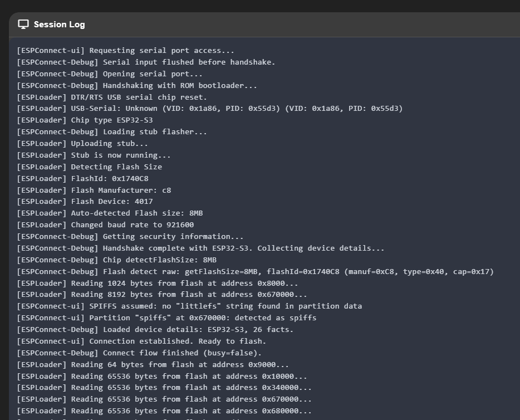Viewport: 520px width, 420px height.
Task: Click the "Loading stub flasher" log entry
Action: [112, 132]
